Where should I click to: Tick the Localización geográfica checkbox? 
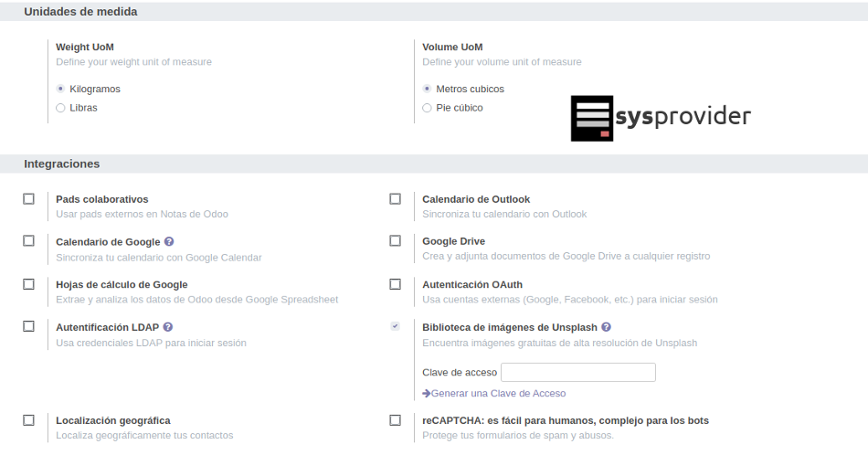coord(29,420)
